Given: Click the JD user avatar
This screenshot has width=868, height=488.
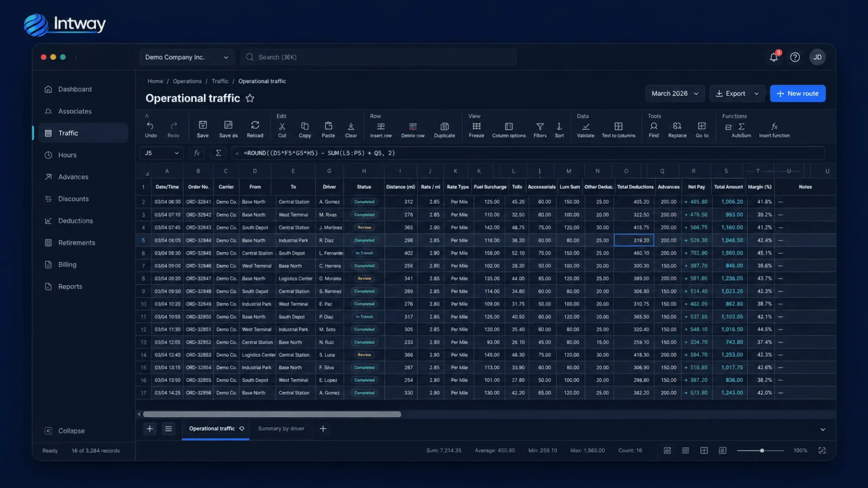Looking at the screenshot, I should 818,57.
